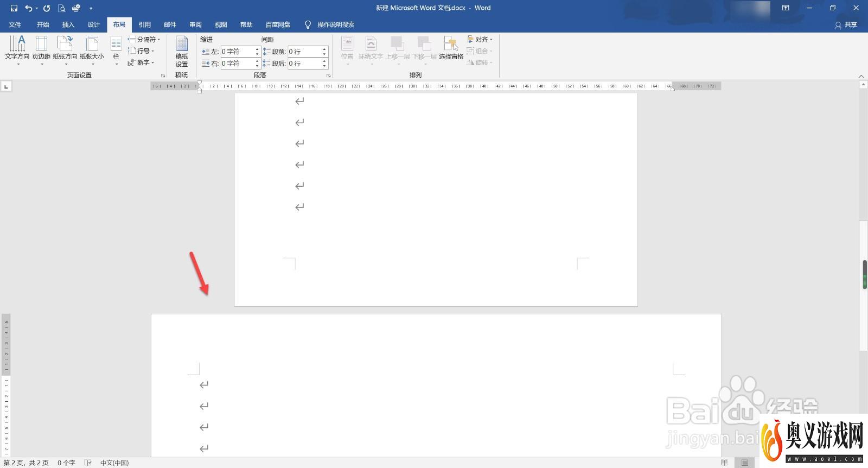The height and width of the screenshot is (468, 868).
Task: Click the scrollbar up arrow
Action: [863, 86]
